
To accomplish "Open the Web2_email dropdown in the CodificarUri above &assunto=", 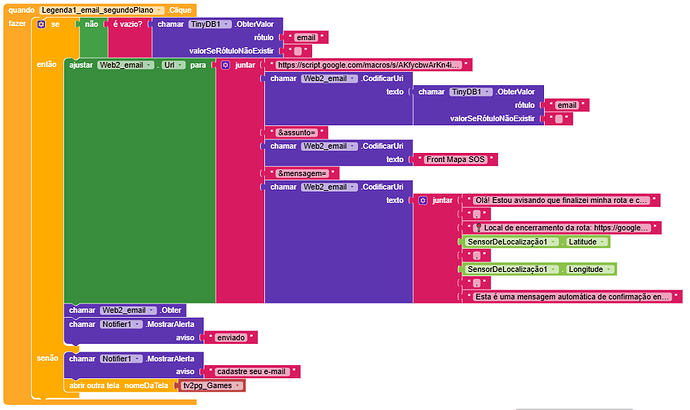I will (329, 79).
